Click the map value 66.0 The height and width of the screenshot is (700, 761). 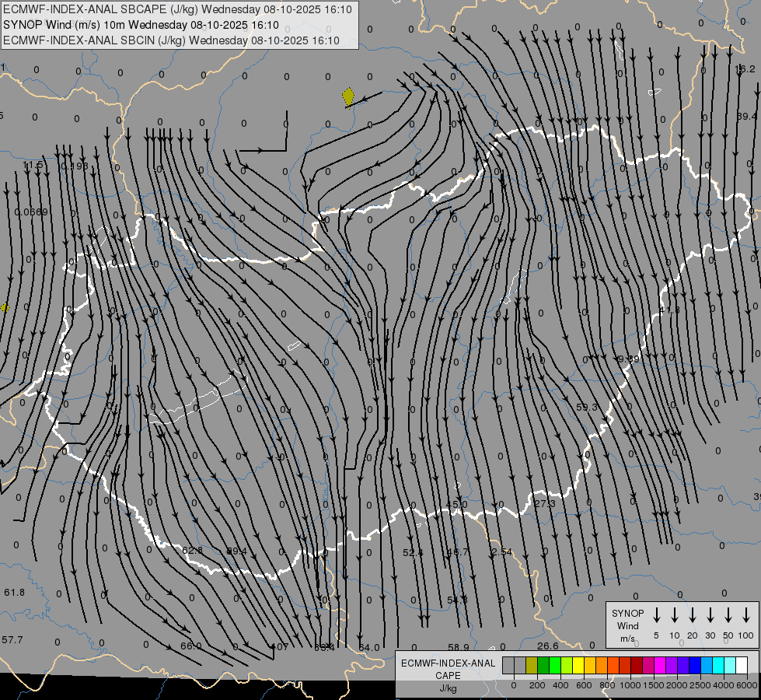tap(190, 646)
